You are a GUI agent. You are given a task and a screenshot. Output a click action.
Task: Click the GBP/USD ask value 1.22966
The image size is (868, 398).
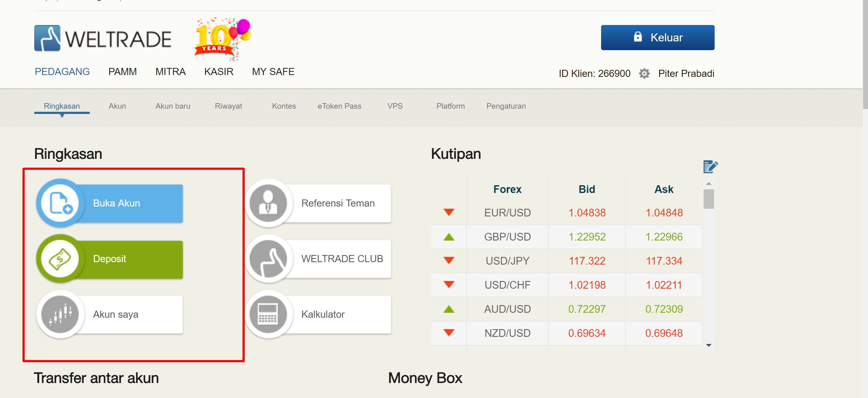pyautogui.click(x=664, y=237)
